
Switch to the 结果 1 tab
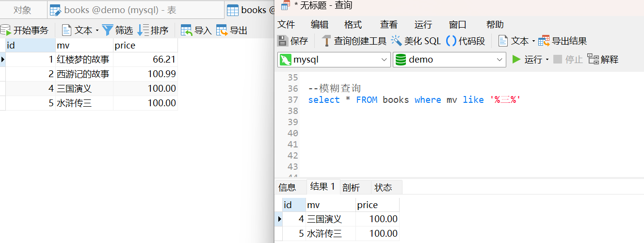323,187
